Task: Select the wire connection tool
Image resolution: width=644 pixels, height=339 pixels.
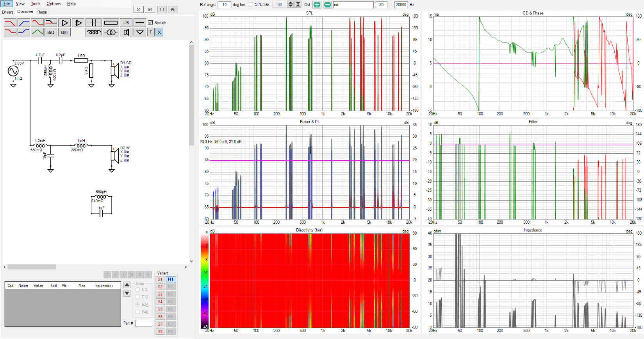Action: (140, 23)
